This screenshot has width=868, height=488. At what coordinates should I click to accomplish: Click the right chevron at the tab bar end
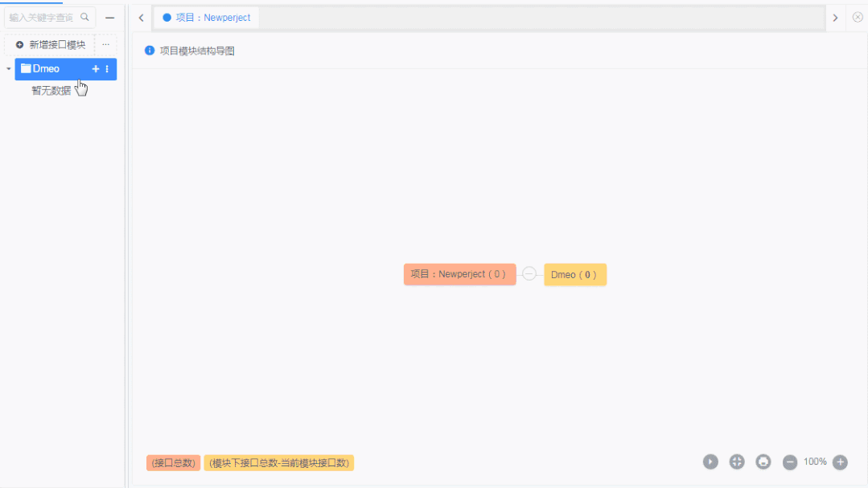coord(835,17)
